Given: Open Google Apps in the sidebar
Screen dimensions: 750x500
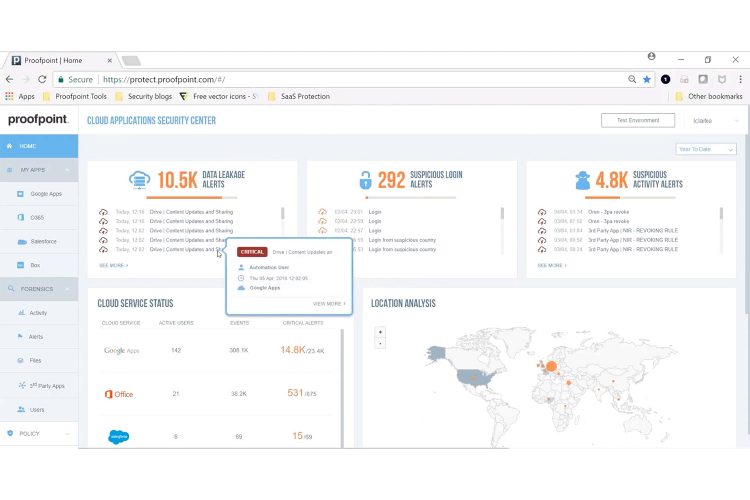Looking at the screenshot, I should 39,194.
